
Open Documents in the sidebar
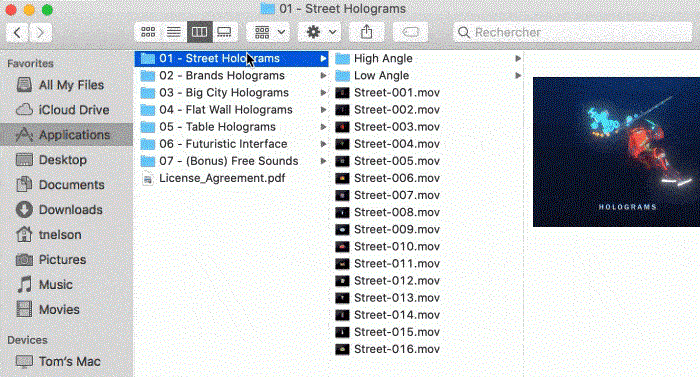pyautogui.click(x=67, y=185)
